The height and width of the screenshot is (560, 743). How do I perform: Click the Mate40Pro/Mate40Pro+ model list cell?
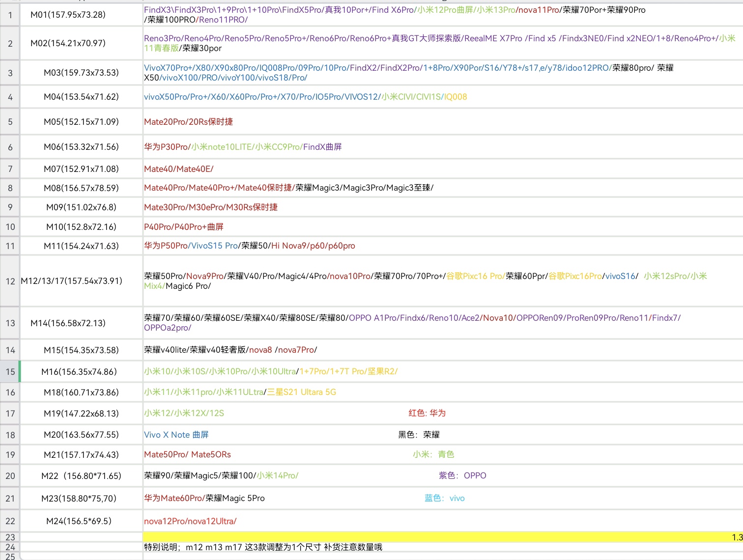(442, 188)
